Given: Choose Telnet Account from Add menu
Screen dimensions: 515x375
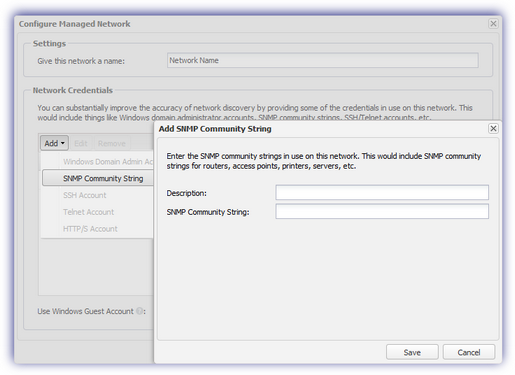Looking at the screenshot, I should tap(98, 212).
